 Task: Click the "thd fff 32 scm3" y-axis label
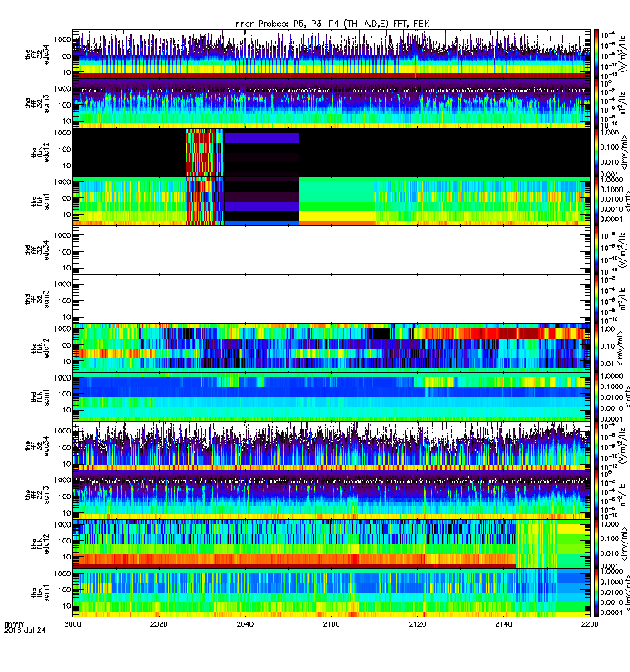(37, 299)
